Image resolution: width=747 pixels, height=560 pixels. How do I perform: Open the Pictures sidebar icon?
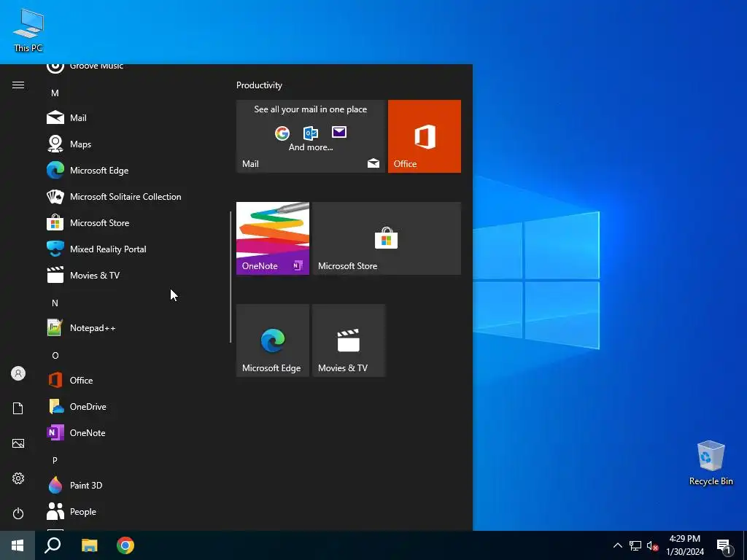click(x=18, y=443)
